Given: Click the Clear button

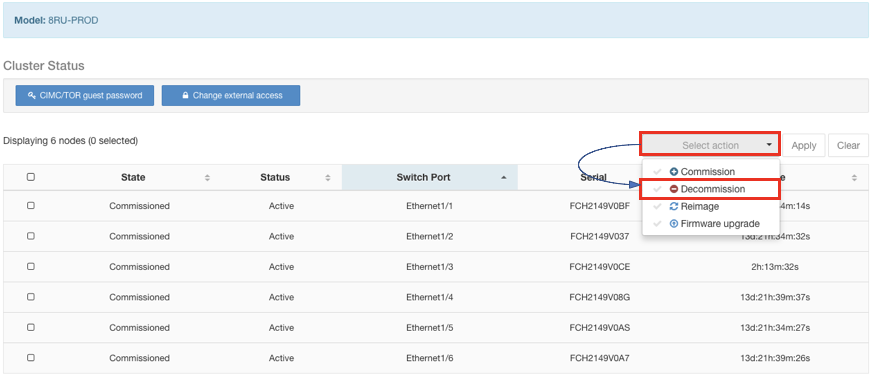Looking at the screenshot, I should click(848, 145).
